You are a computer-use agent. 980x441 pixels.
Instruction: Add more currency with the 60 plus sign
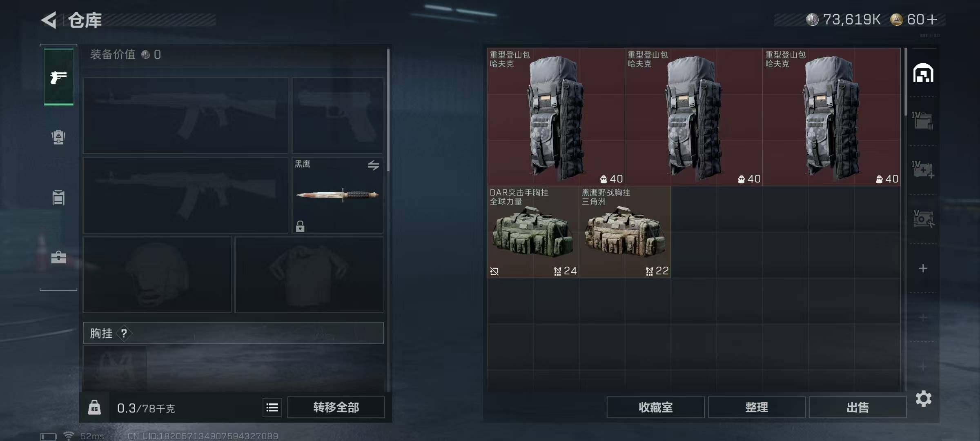click(932, 20)
